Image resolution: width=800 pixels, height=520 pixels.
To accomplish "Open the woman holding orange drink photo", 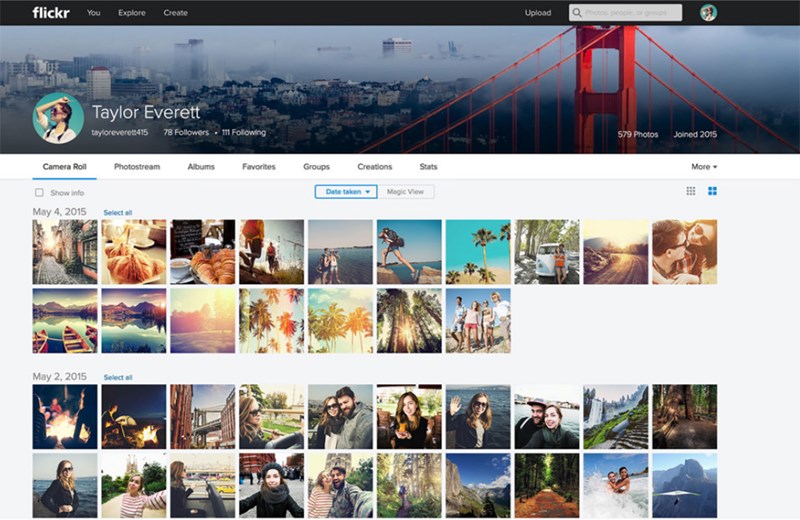I will [x=409, y=417].
